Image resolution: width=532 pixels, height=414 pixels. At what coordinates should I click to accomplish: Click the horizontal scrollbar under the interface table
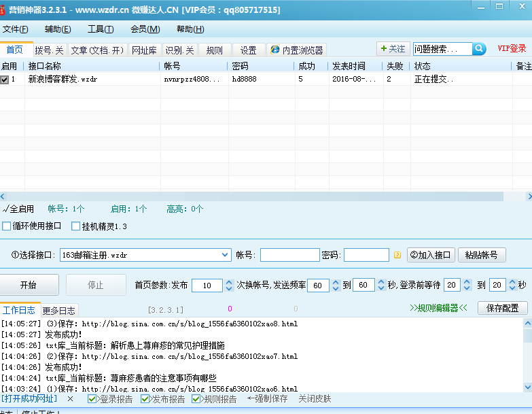pos(258,196)
